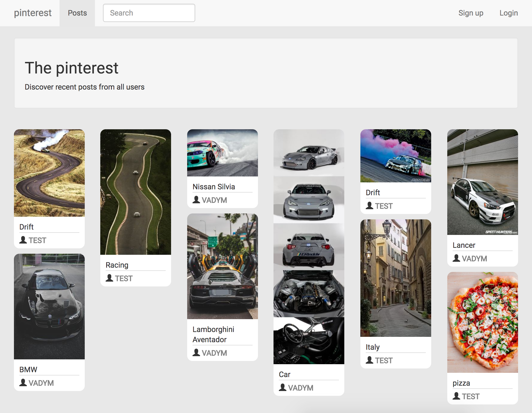Click VADYM author on Car card
This screenshot has width=532, height=413.
[x=301, y=388]
